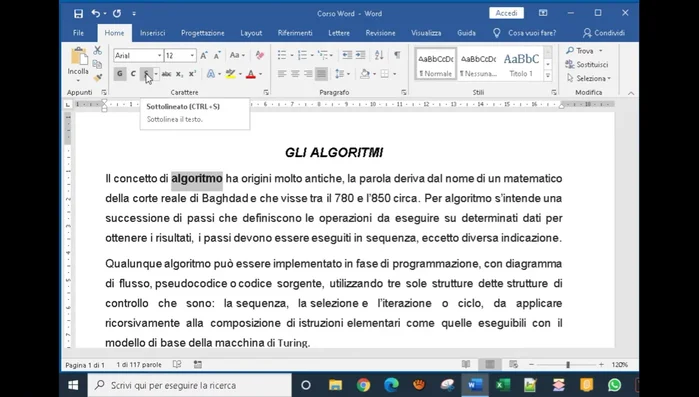Sort text with the A-Z sort icon
This screenshot has height=397, width=699.
379,55
